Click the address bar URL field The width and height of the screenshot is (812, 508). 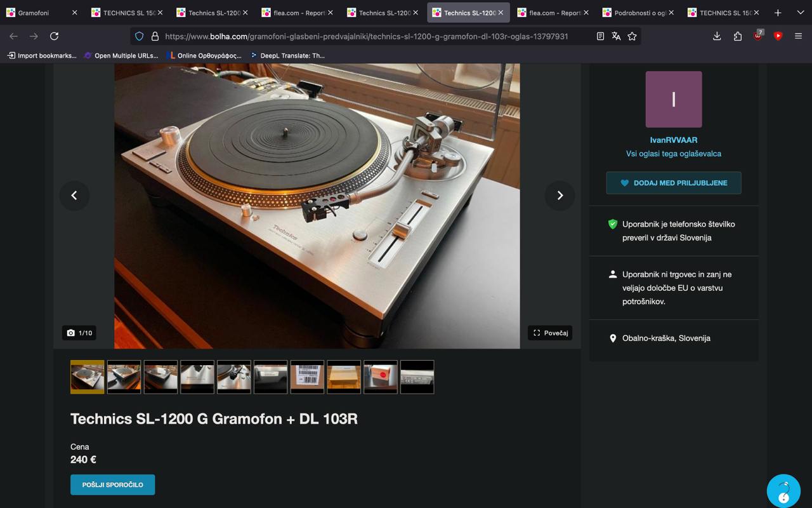367,36
